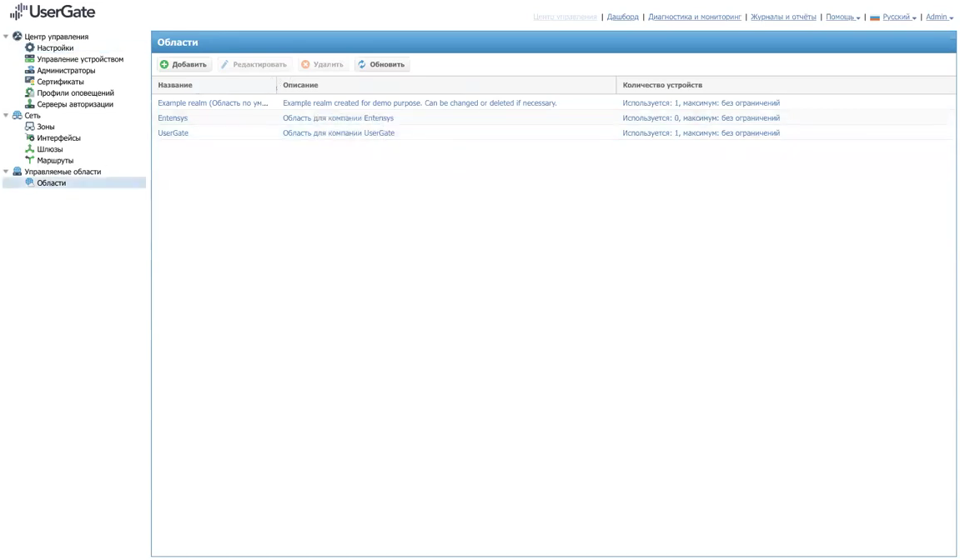Click description 'Example realm created for demo purpose'
Viewport: 960px width, 560px height.
420,102
